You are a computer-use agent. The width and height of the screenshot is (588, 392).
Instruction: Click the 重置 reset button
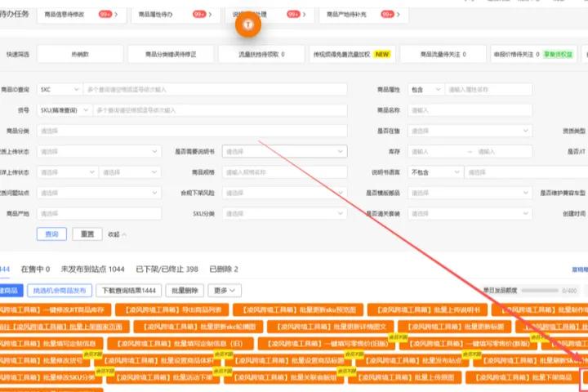point(87,234)
